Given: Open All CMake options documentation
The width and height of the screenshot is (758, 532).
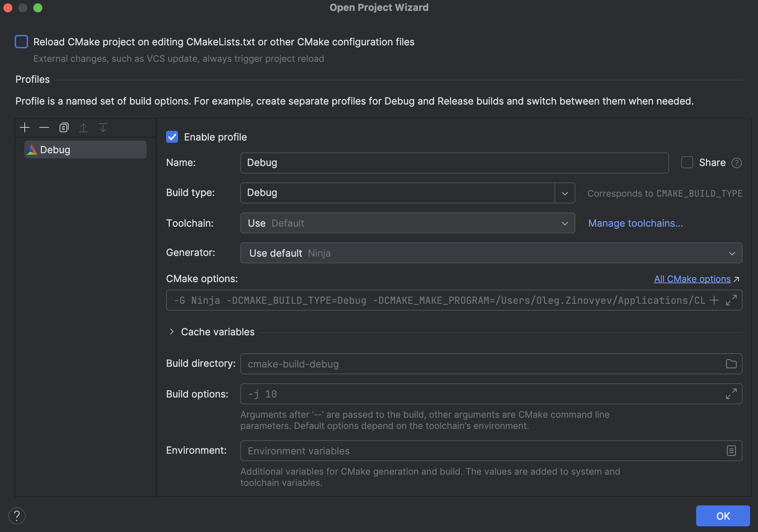Looking at the screenshot, I should 692,279.
